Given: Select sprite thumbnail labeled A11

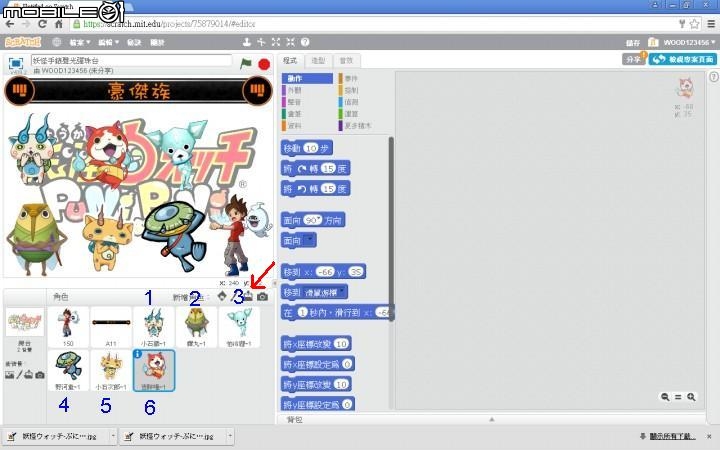Looking at the screenshot, I should coord(111,327).
